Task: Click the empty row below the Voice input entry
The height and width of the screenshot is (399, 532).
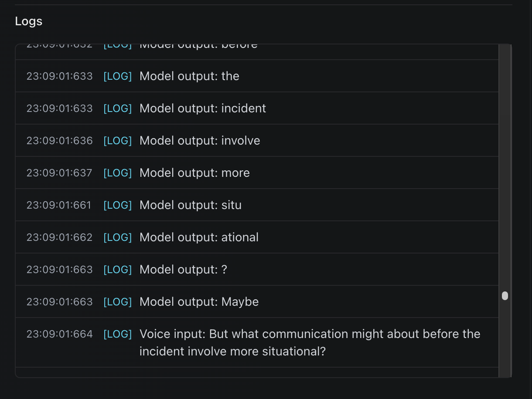Action: tap(257, 371)
